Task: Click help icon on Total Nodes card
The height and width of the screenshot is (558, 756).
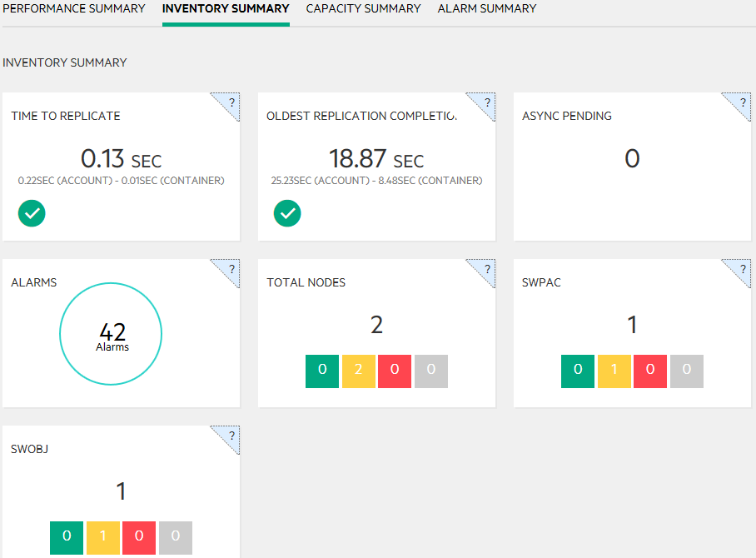Action: click(486, 269)
